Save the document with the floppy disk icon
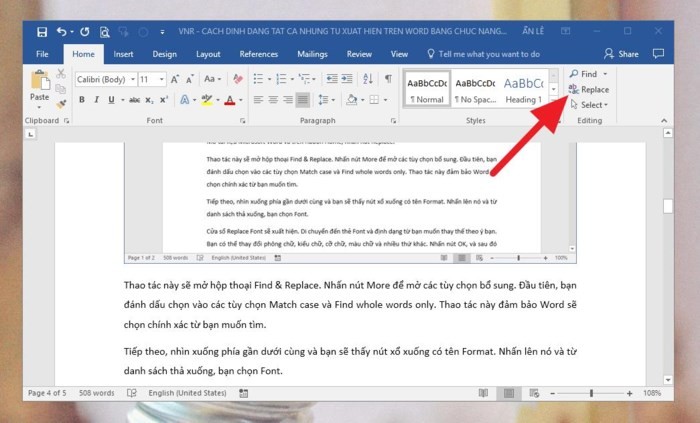Image resolution: width=700 pixels, height=423 pixels. tap(42, 32)
